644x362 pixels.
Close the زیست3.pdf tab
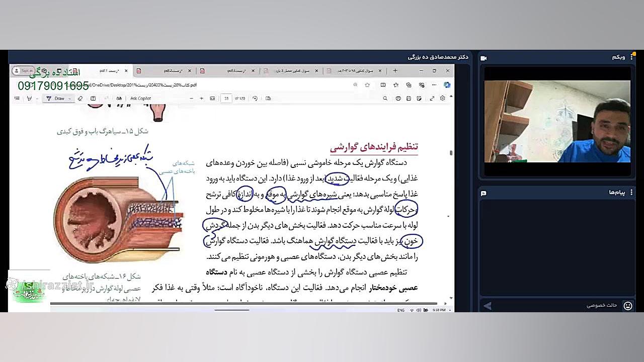pyautogui.click(x=253, y=71)
